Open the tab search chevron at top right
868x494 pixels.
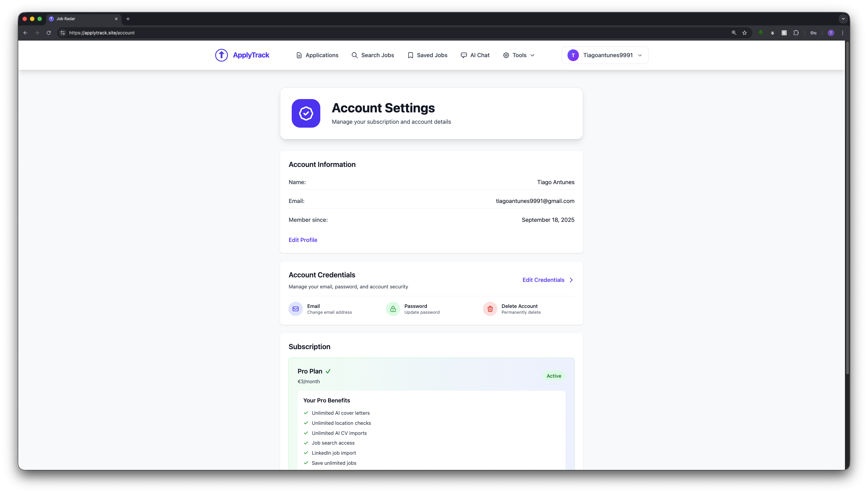(843, 19)
